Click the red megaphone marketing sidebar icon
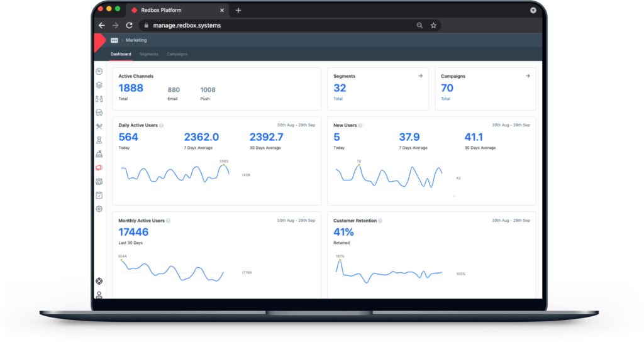 pos(99,168)
